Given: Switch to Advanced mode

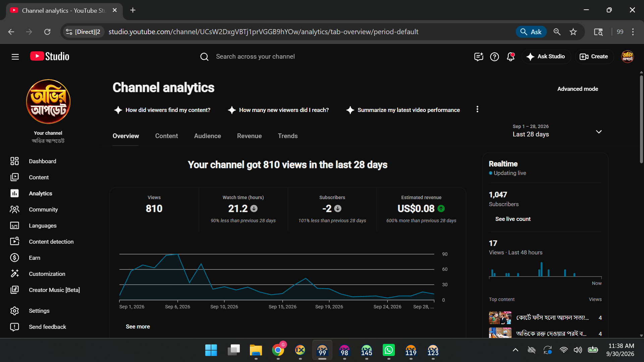Looking at the screenshot, I should click(578, 89).
